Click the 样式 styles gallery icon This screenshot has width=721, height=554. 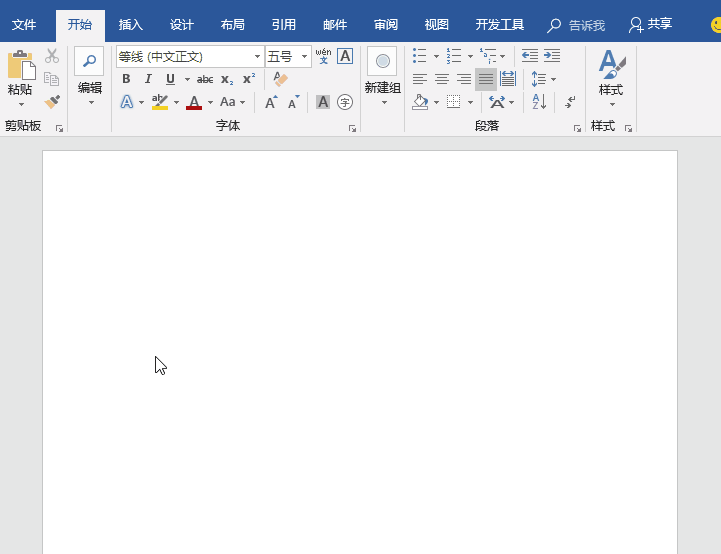point(612,64)
